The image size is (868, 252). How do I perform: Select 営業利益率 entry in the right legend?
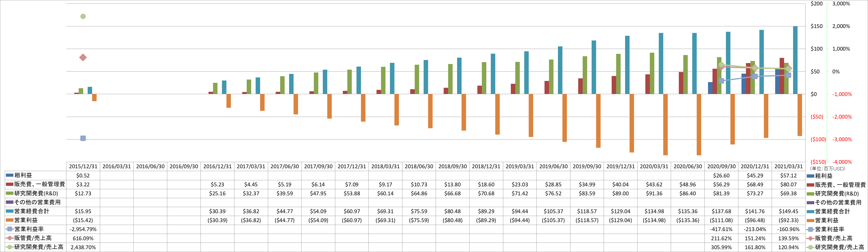(x=826, y=229)
